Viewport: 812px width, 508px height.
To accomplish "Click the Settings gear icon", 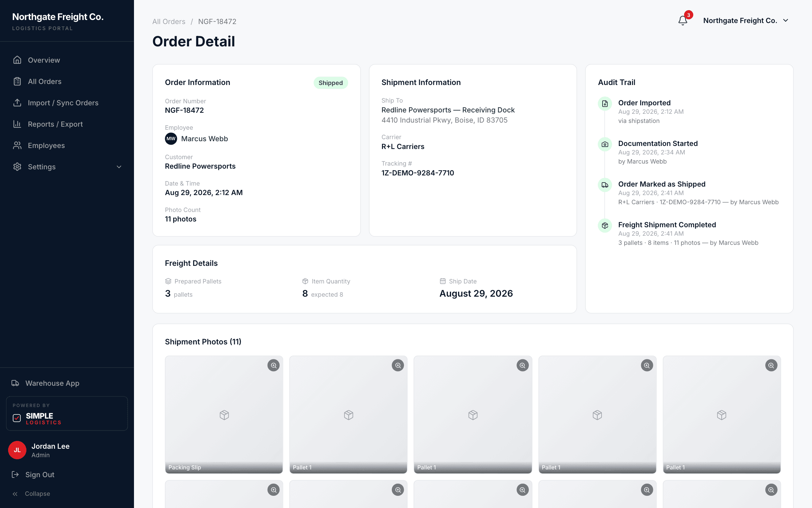I will pyautogui.click(x=17, y=167).
